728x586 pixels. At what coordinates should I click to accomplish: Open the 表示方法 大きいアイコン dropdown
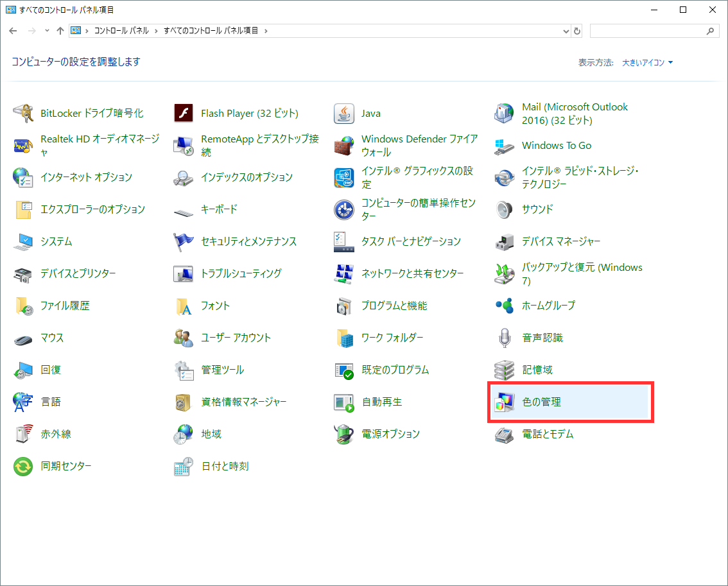[x=647, y=62]
